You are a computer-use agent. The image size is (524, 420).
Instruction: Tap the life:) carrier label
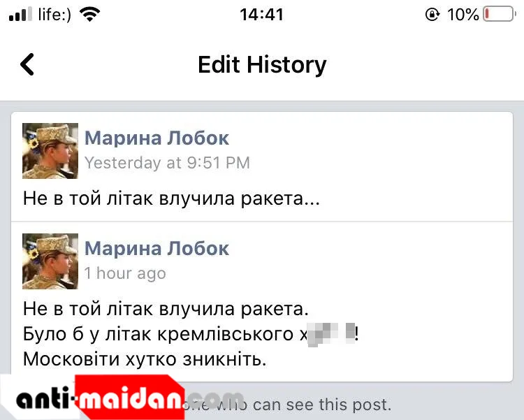coord(54,15)
